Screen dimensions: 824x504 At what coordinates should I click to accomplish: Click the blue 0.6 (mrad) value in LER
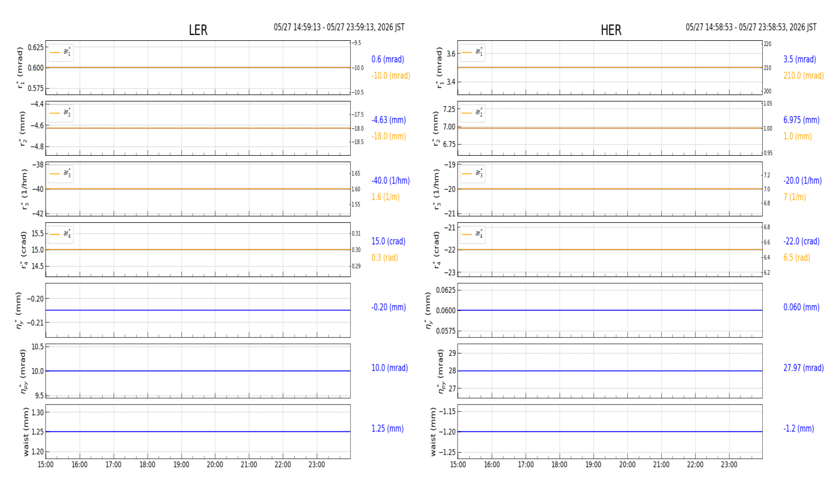(x=387, y=60)
